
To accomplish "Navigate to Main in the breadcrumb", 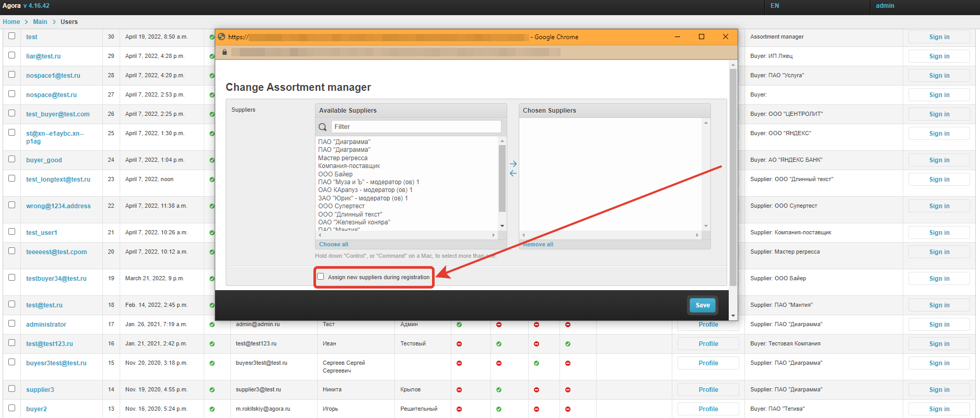I will pos(40,22).
